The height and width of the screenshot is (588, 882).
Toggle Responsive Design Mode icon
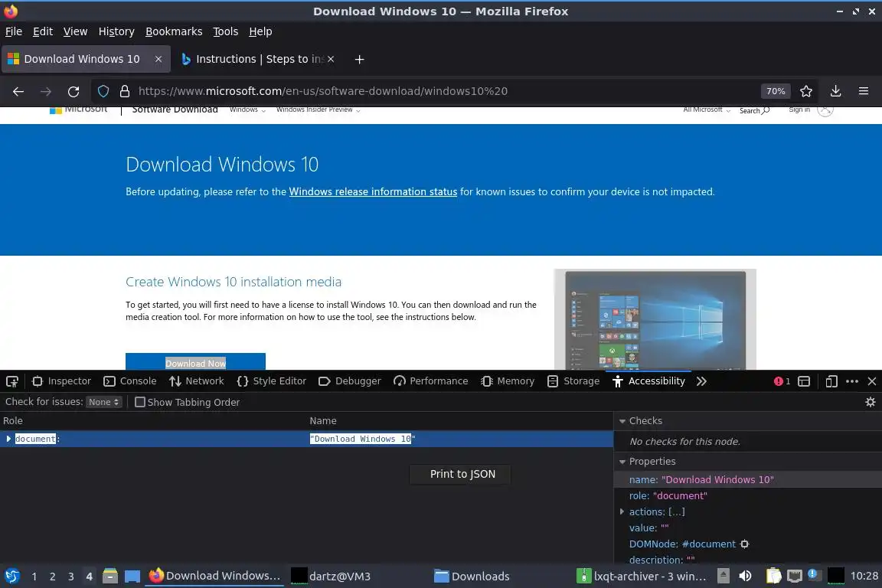click(x=831, y=381)
